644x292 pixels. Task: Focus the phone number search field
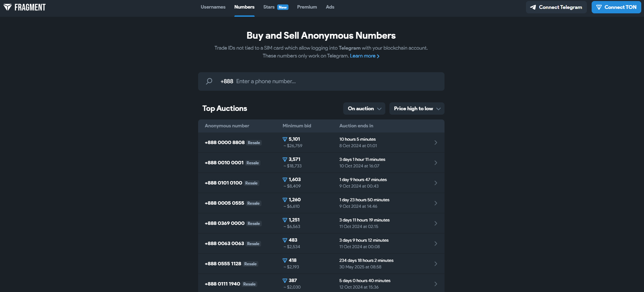(329, 81)
